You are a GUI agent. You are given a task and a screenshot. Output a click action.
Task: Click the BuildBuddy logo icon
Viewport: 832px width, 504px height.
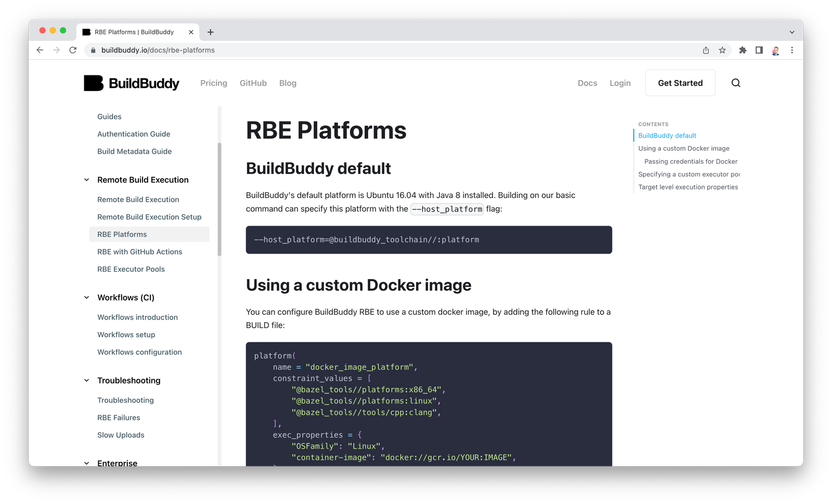pyautogui.click(x=94, y=83)
